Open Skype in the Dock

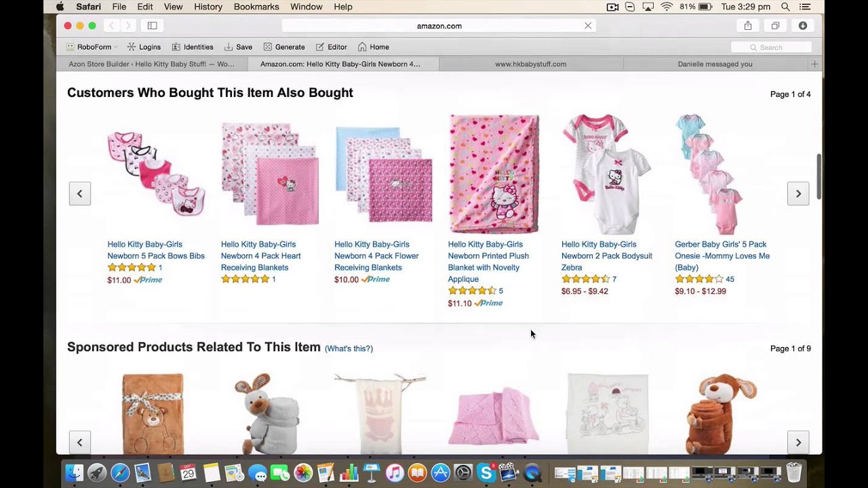[486, 472]
